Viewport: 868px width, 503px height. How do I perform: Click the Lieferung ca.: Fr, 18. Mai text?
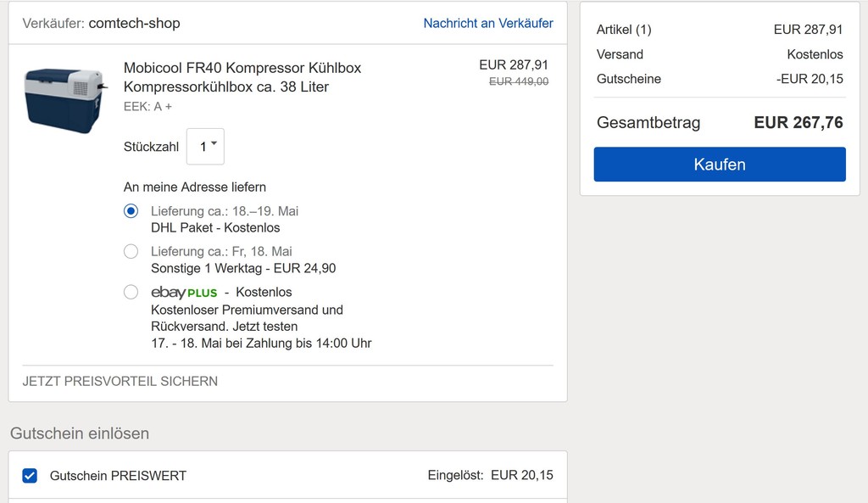click(x=221, y=251)
